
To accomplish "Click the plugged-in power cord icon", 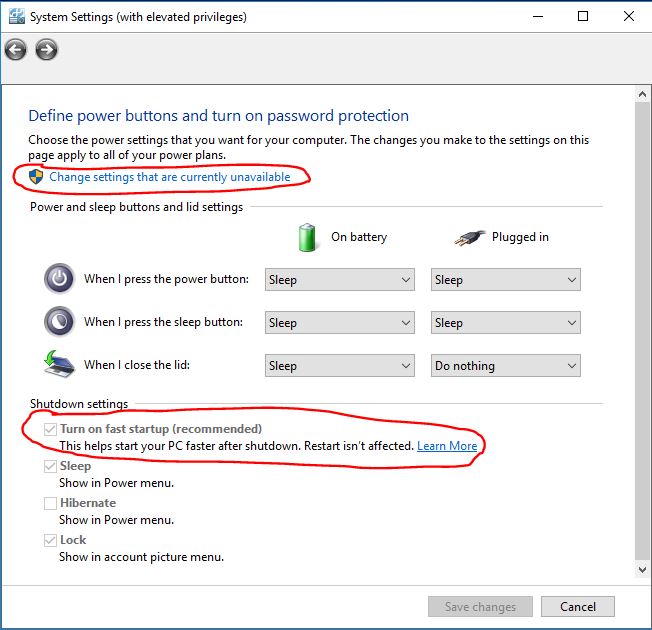I will click(469, 237).
